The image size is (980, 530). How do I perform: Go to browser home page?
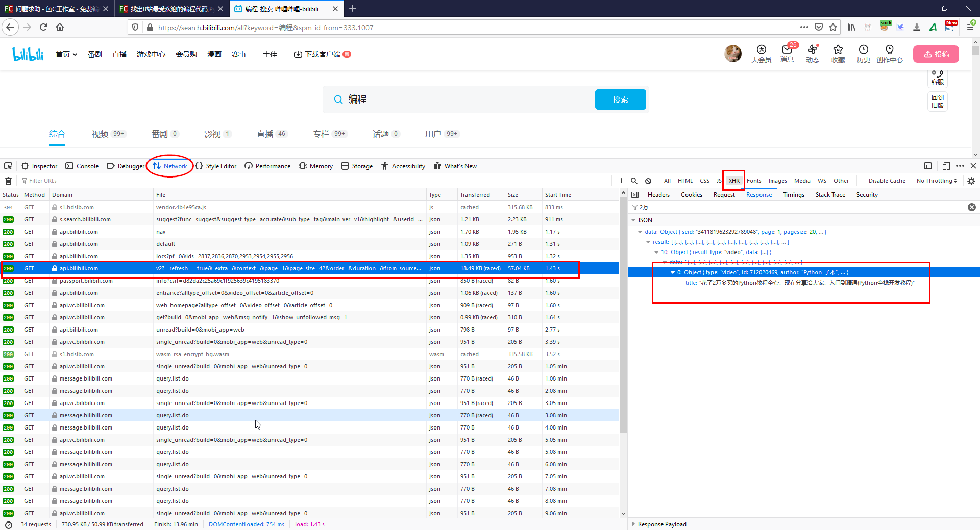coord(60,27)
